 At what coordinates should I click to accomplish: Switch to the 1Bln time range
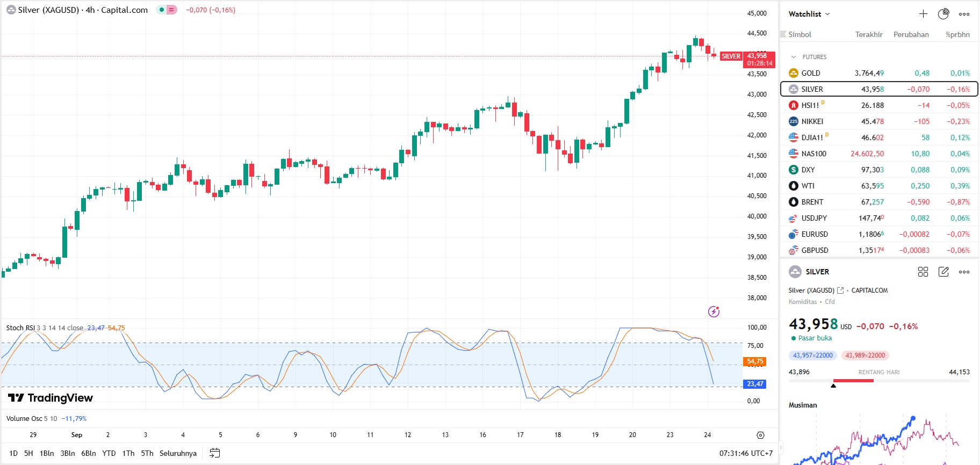point(47,453)
